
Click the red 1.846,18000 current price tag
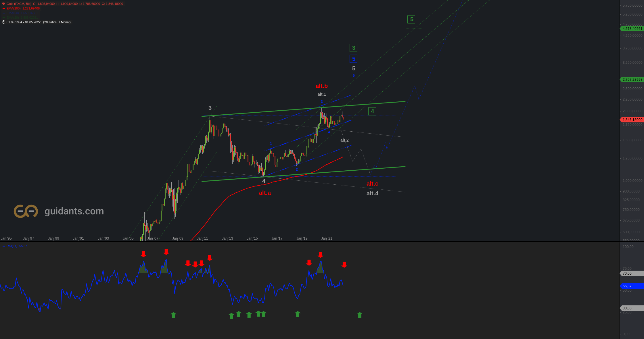click(632, 120)
